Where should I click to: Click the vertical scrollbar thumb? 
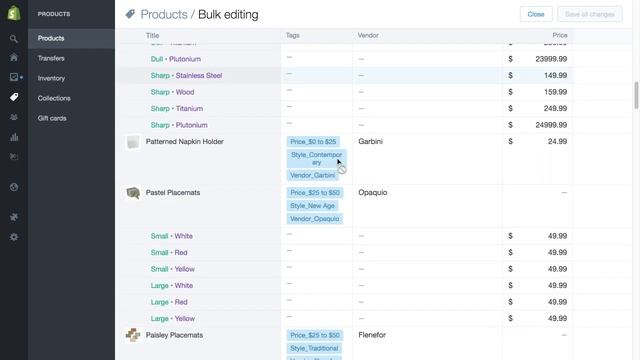tap(636, 95)
